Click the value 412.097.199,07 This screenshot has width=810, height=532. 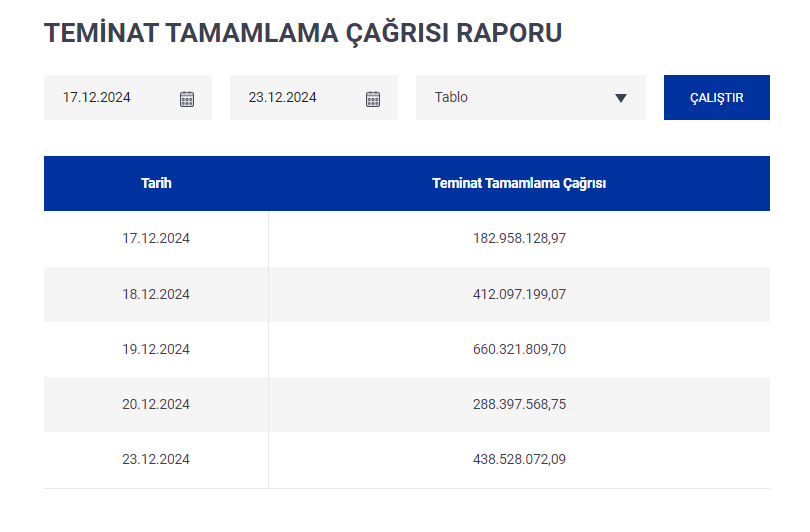[x=519, y=294]
